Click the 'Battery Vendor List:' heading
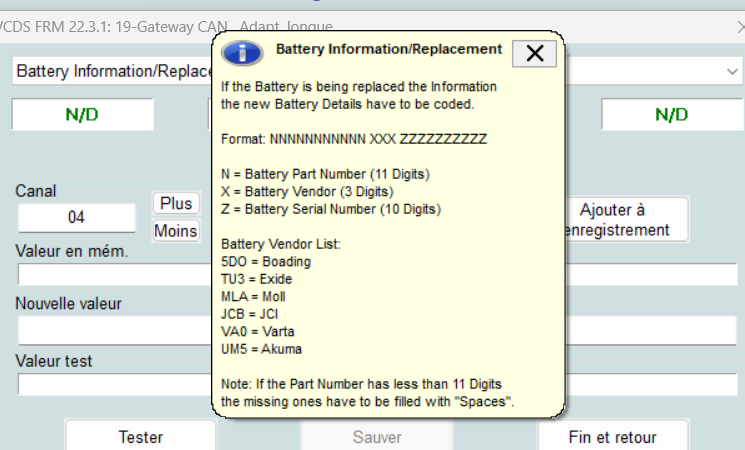Viewport: 745px width, 450px height. coord(281,244)
